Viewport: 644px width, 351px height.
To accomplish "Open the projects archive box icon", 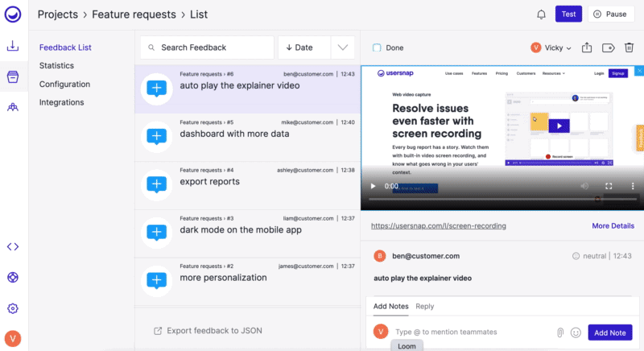I will click(x=13, y=76).
